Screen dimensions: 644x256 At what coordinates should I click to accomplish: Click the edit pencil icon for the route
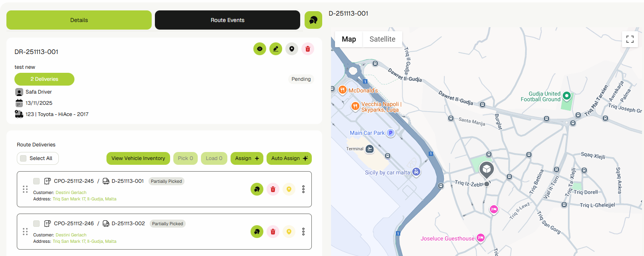[276, 49]
